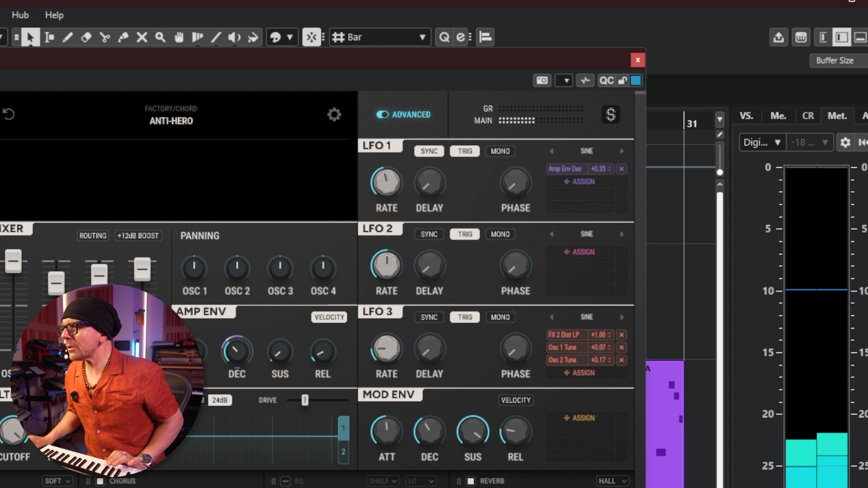Open the HALL reverb type dropdown
The width and height of the screenshot is (868, 488).
[x=612, y=481]
